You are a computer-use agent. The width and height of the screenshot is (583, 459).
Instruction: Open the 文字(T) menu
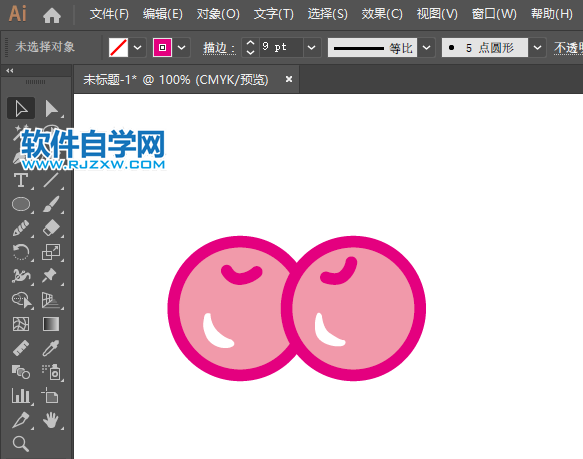[x=274, y=14]
